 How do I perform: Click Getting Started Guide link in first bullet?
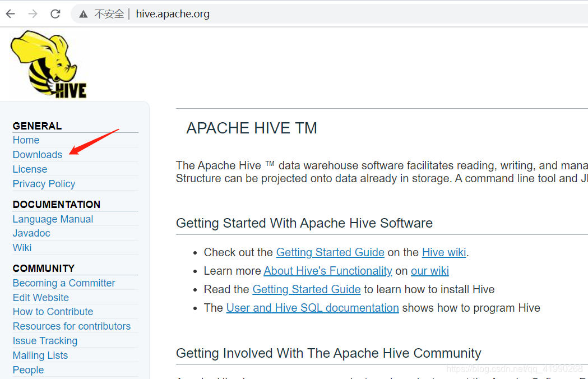click(330, 252)
